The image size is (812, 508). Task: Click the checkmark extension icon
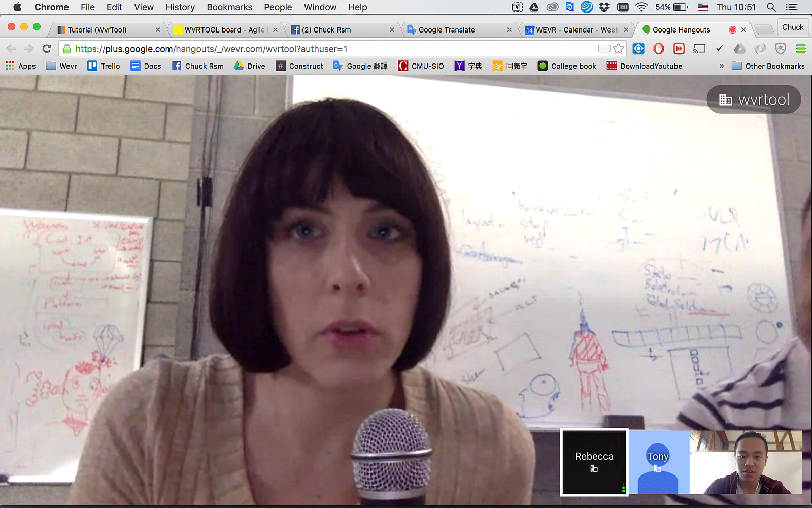tap(720, 49)
